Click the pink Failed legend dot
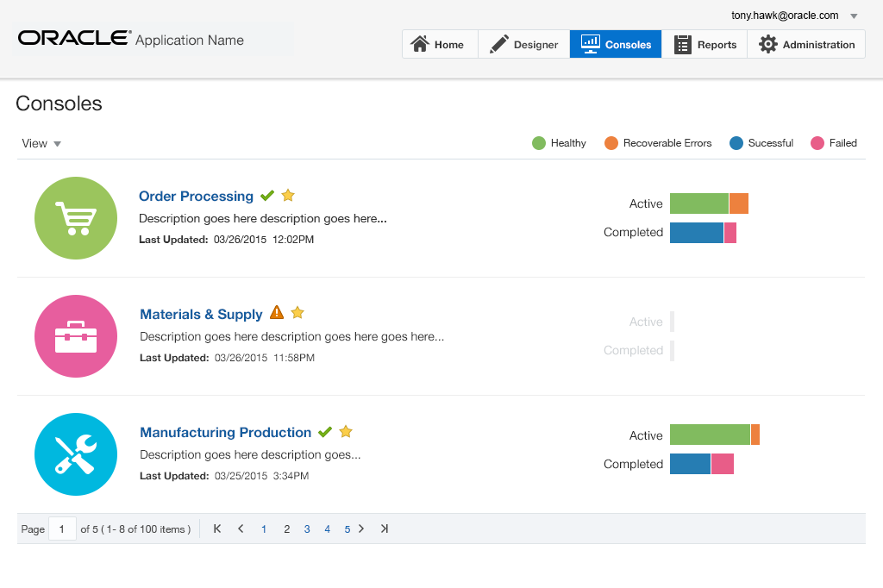883x588 pixels. point(817,143)
